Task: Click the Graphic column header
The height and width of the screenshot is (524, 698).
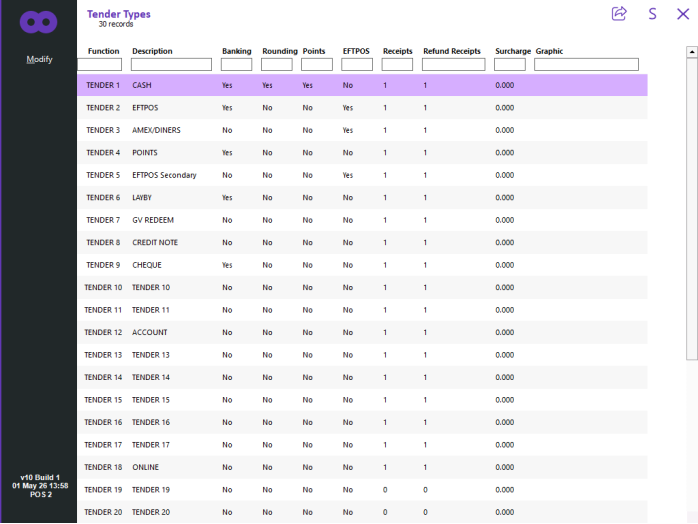Action: 549,51
